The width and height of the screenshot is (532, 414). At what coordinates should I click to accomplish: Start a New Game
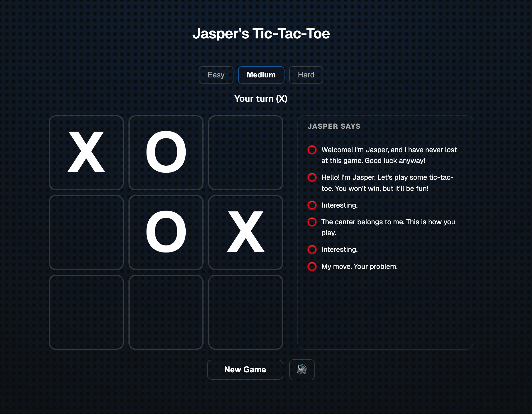(245, 370)
